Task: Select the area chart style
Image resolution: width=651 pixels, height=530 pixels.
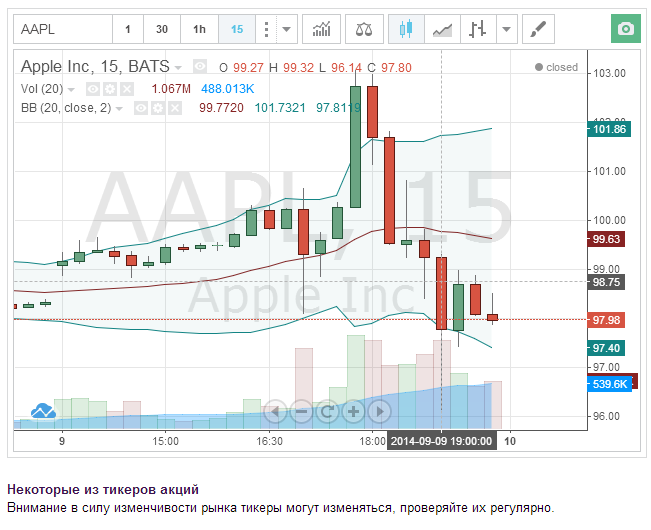Action: (442, 29)
